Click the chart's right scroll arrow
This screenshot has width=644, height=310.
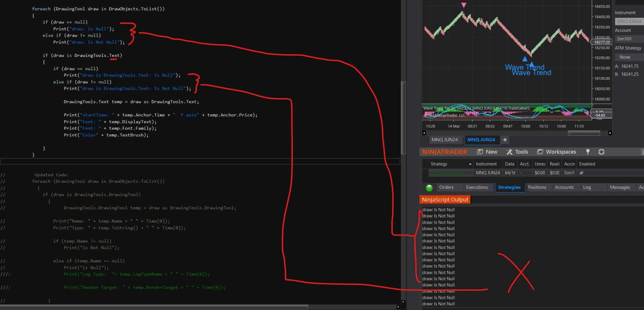[x=610, y=133]
